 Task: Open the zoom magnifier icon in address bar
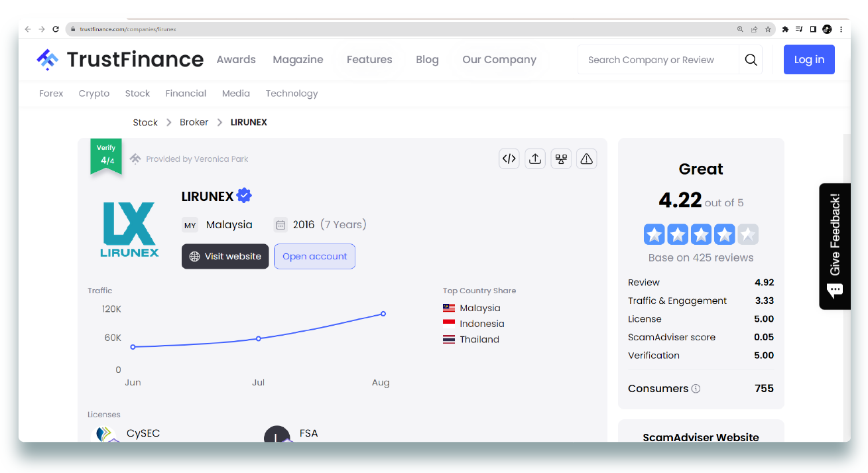click(740, 29)
